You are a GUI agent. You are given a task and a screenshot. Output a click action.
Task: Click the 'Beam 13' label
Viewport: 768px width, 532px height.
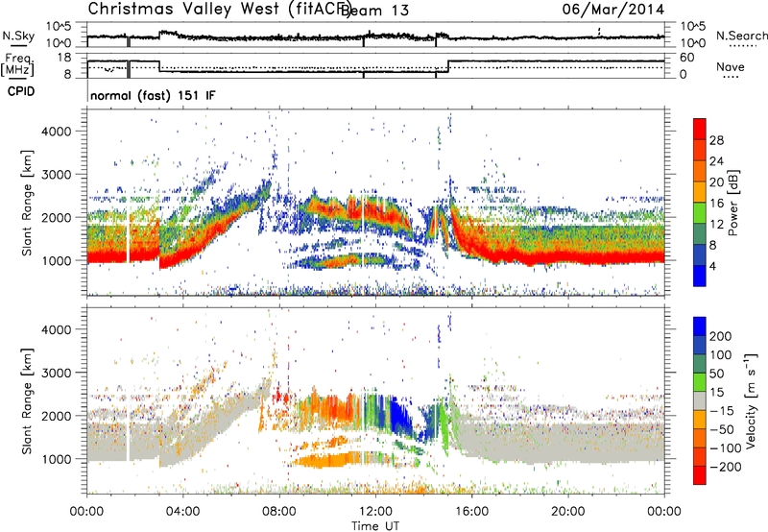[373, 10]
